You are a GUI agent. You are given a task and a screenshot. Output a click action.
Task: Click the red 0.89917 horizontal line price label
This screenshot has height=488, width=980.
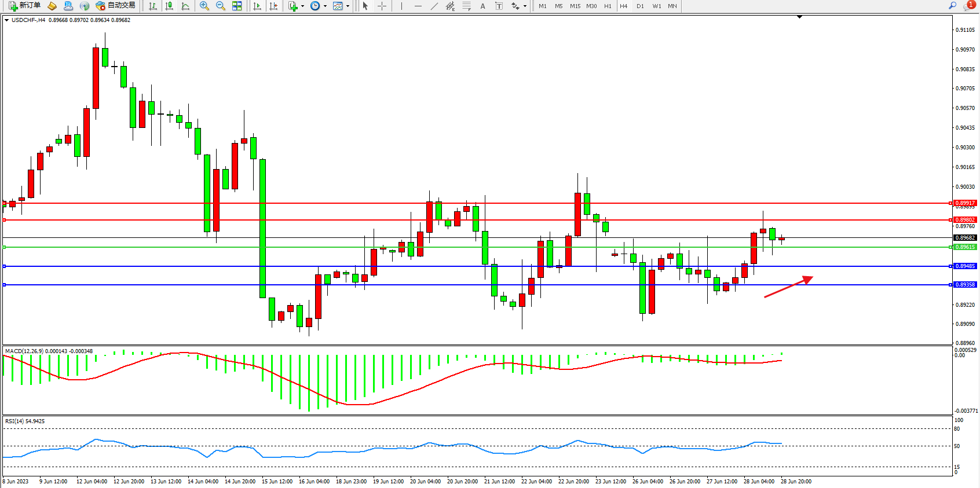[965, 203]
